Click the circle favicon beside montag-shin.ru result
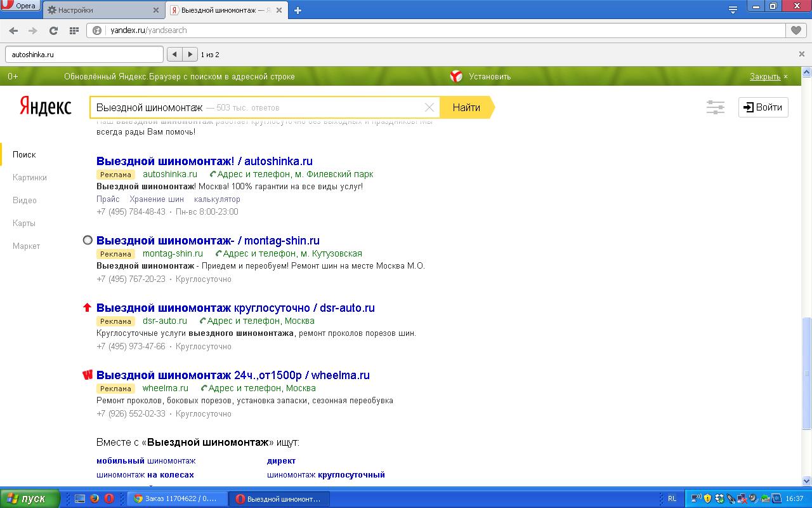812x508 pixels. 88,240
